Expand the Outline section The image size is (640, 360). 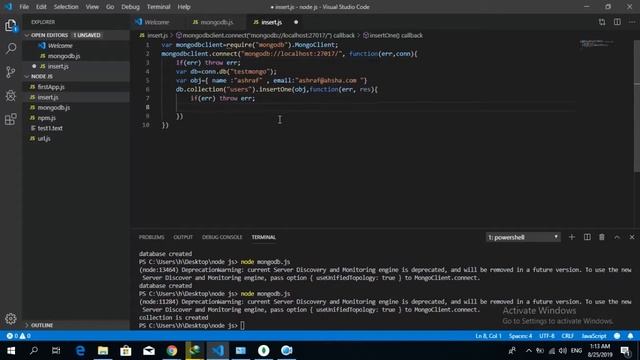(x=76, y=325)
